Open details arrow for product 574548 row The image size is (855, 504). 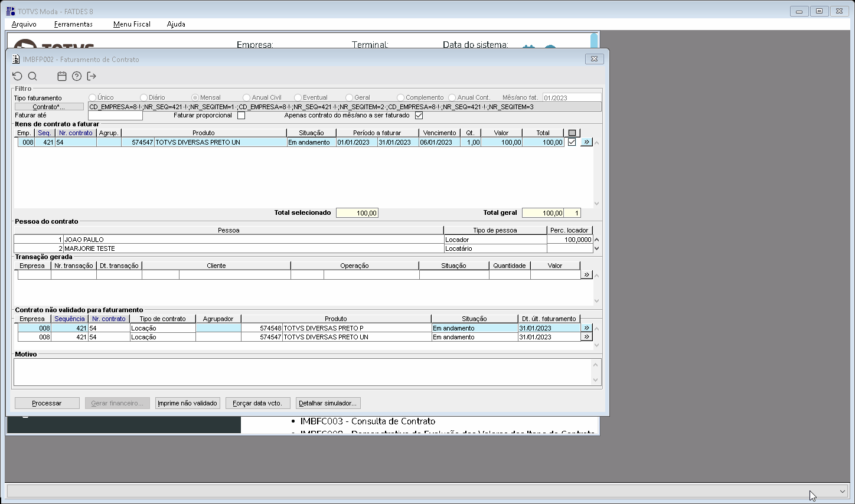[586, 328]
